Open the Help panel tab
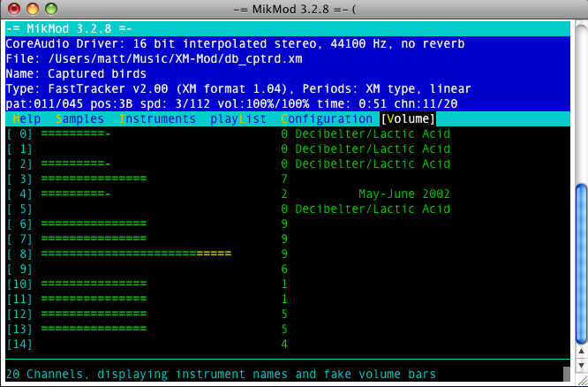Image resolution: width=588 pixels, height=387 pixels. (x=26, y=118)
